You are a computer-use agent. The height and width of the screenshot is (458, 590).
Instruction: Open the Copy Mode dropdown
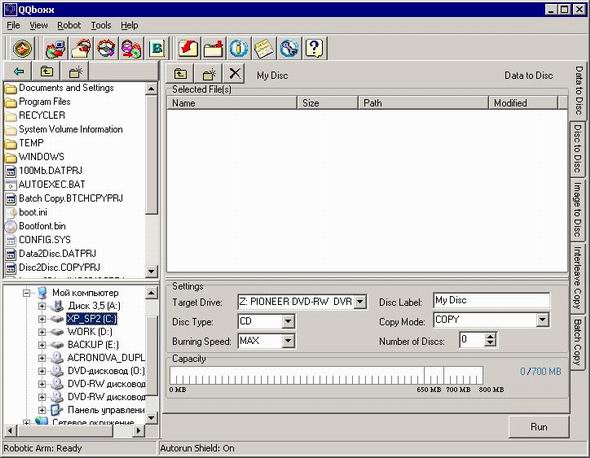coord(542,320)
